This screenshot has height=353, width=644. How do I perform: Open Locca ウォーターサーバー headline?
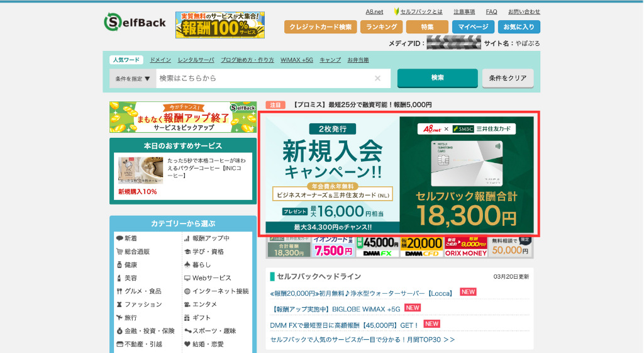coord(362,293)
